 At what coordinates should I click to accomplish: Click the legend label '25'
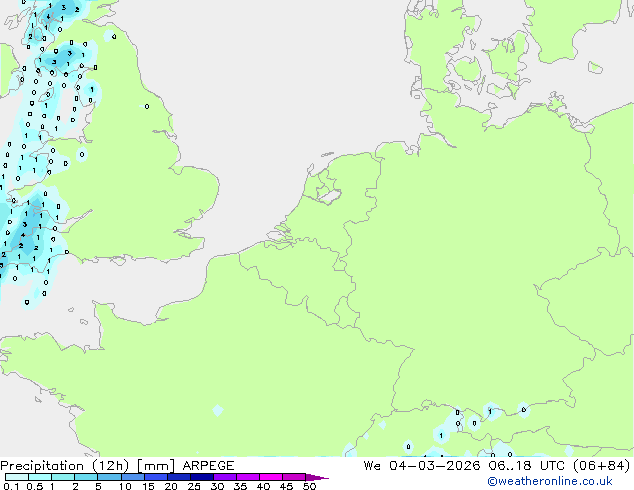click(x=194, y=486)
